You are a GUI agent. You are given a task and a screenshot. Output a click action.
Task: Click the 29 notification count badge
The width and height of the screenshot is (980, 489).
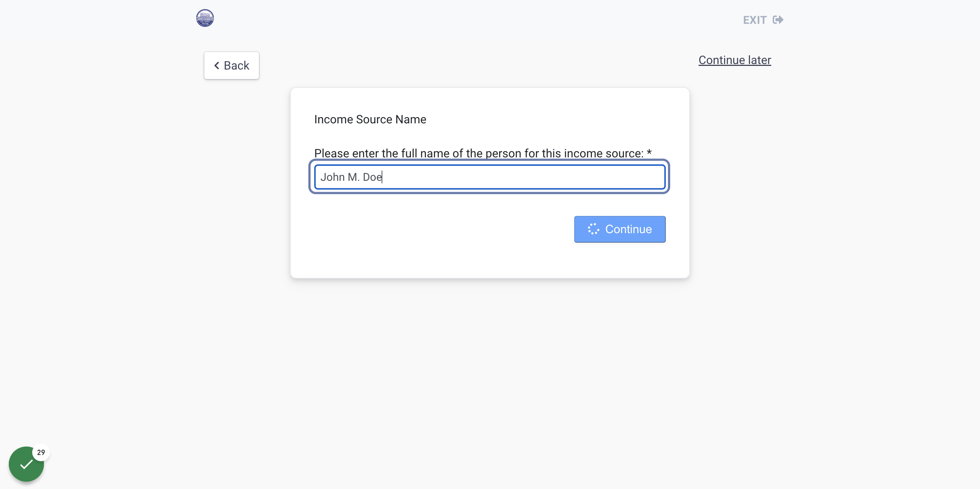pyautogui.click(x=41, y=452)
